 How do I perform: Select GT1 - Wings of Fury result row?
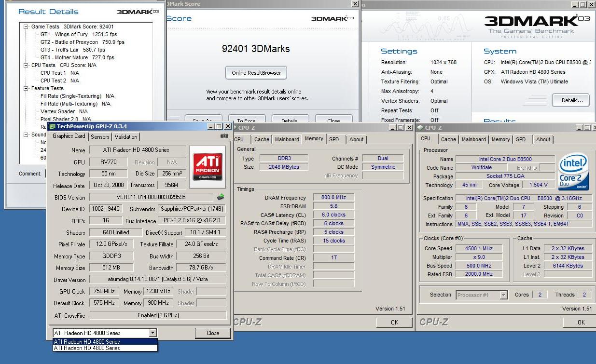pyautogui.click(x=79, y=34)
